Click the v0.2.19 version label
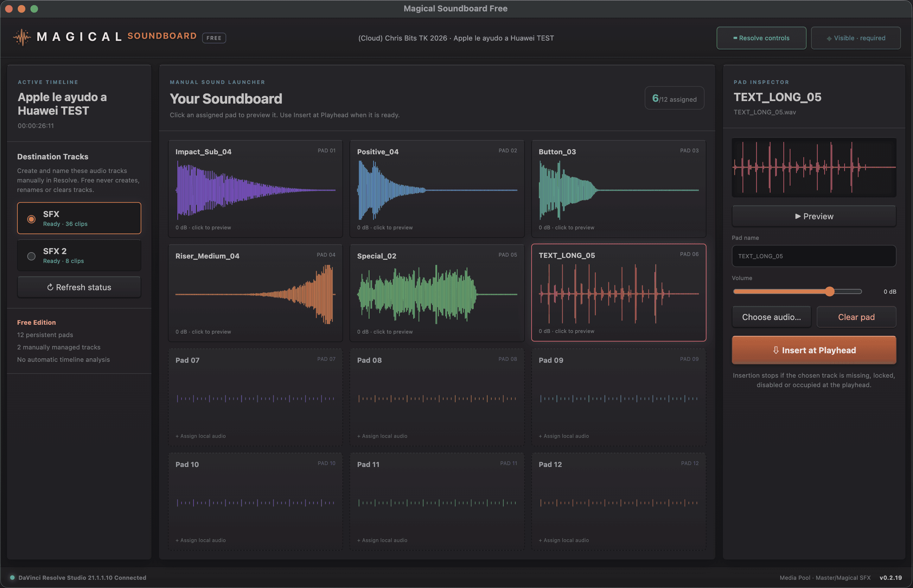This screenshot has height=588, width=913. coord(891,578)
